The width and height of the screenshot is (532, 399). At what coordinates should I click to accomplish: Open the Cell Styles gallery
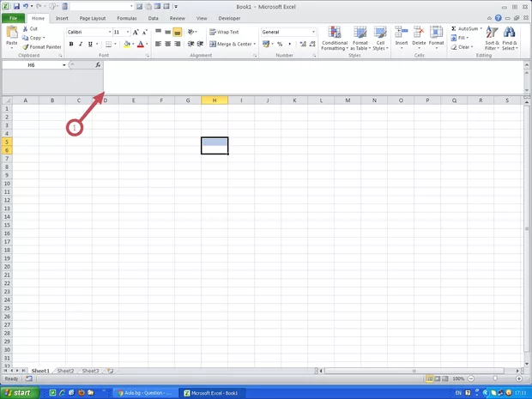[380, 38]
